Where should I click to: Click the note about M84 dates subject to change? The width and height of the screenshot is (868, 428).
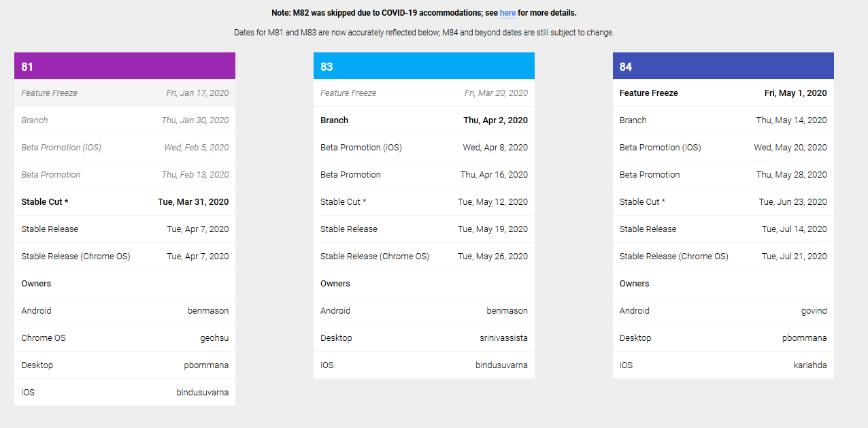(434, 32)
